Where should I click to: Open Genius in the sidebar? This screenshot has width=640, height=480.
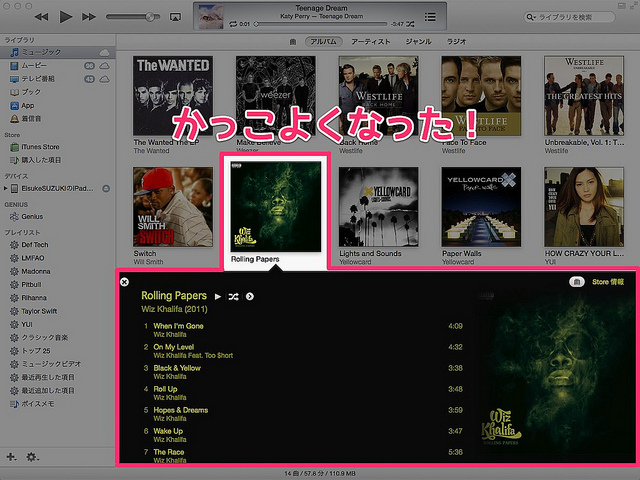58,217
